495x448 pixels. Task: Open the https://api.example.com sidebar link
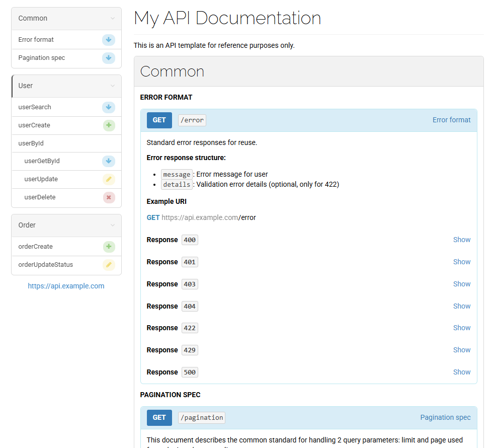[66, 286]
